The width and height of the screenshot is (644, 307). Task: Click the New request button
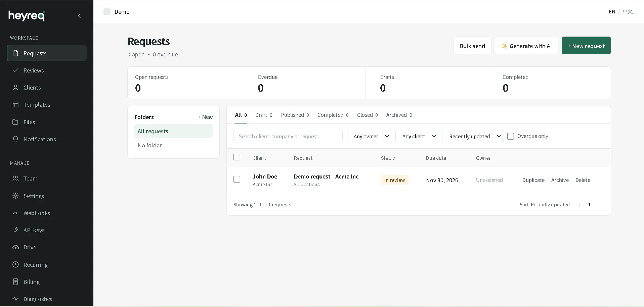click(586, 46)
